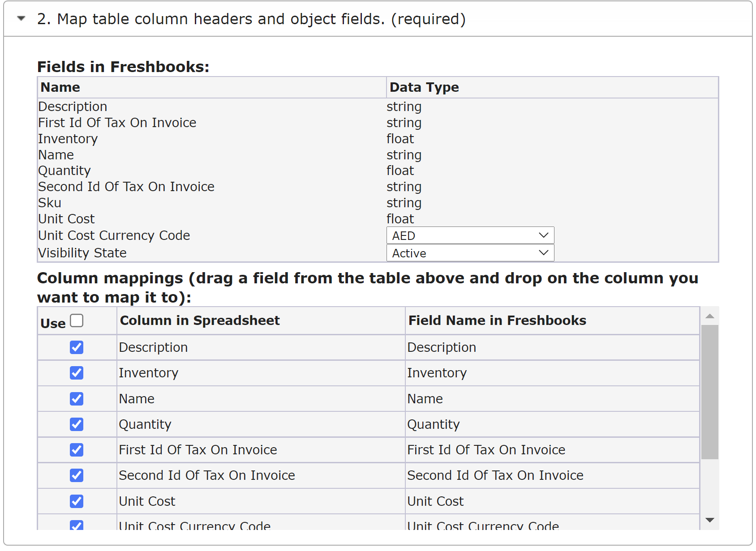
Task: Click the section 2 title text
Action: pos(251,19)
